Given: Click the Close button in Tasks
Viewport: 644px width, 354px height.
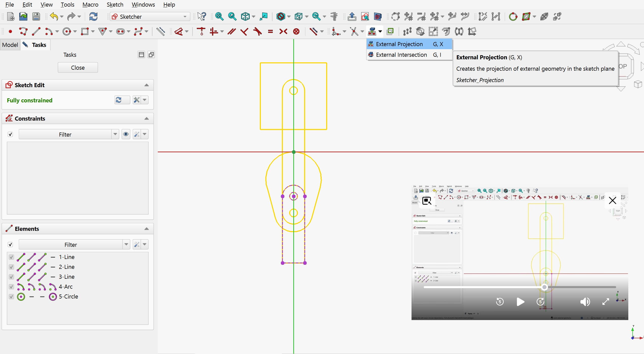Looking at the screenshot, I should tap(78, 68).
